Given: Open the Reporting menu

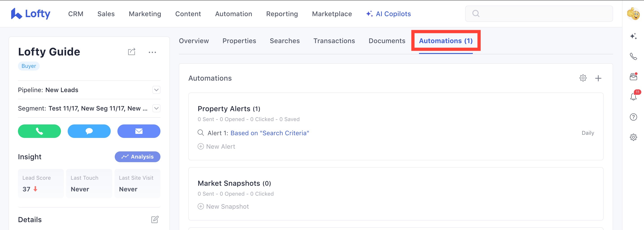Looking at the screenshot, I should [x=282, y=14].
